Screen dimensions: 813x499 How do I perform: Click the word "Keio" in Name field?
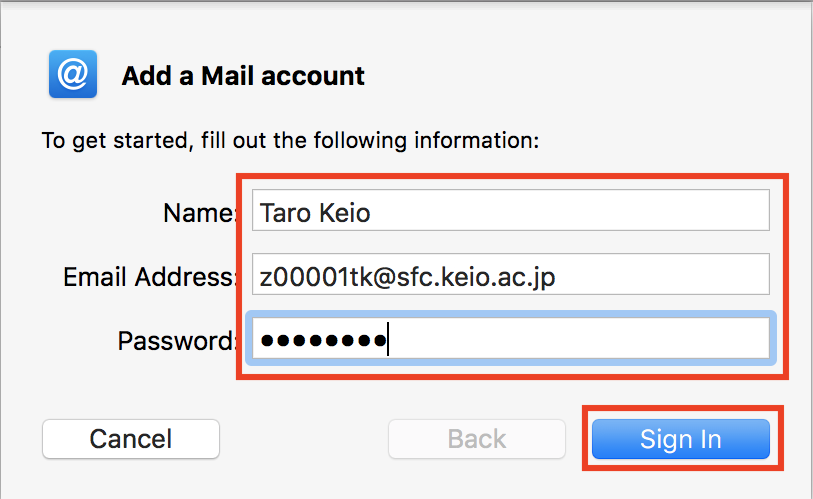(346, 212)
